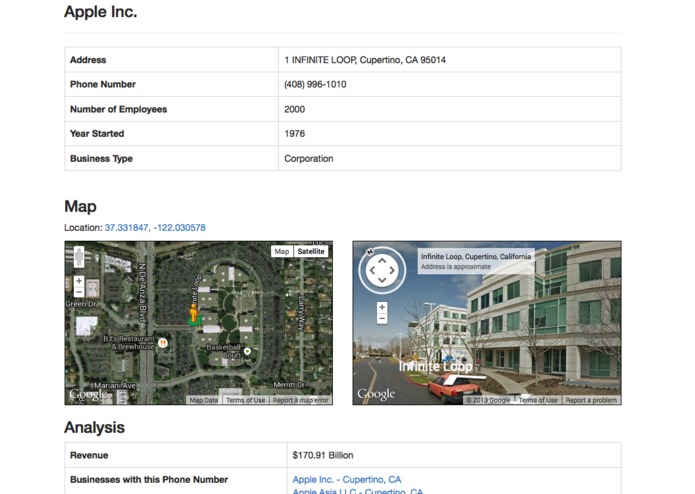695x494 pixels.
Task: Click Mariani Ave label on map
Action: point(114,385)
